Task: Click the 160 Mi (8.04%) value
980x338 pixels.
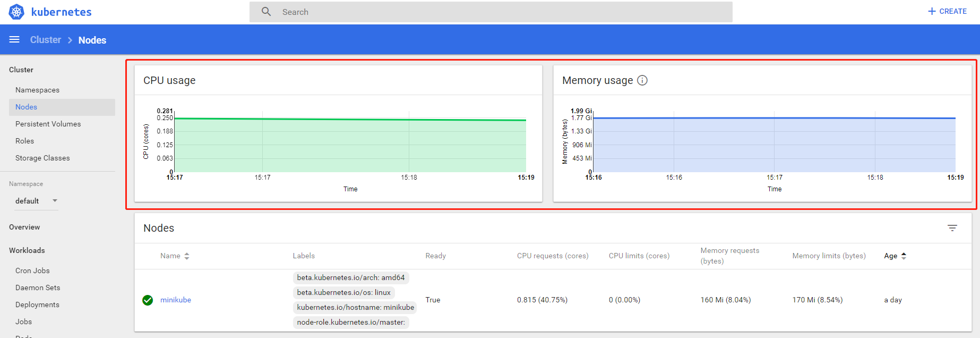Action: point(726,300)
